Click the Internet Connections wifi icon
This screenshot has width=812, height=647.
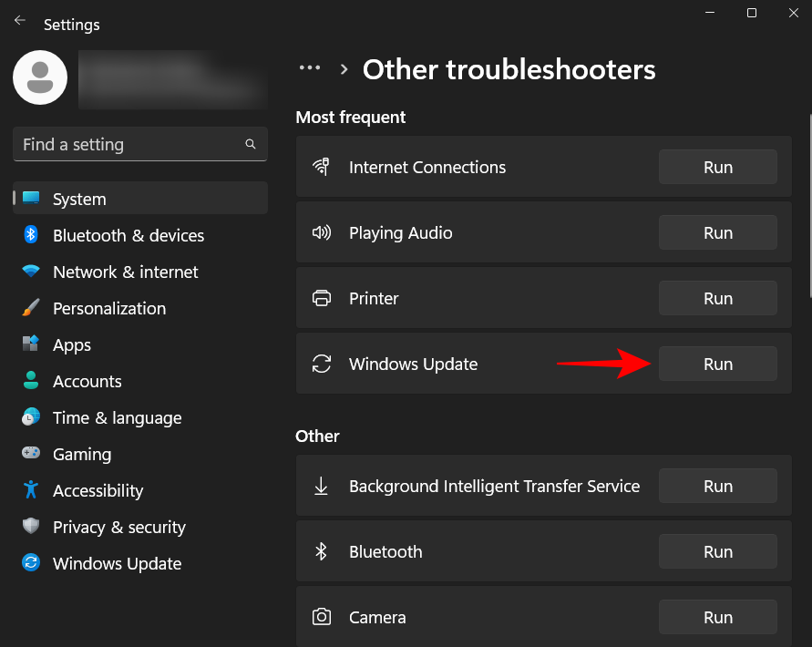point(321,167)
